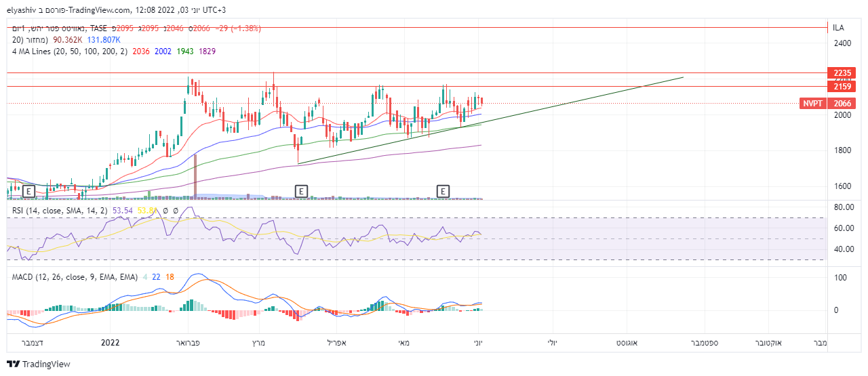The width and height of the screenshot is (868, 376).
Task: Click the 2022 year label on time axis
Action: coord(110,343)
